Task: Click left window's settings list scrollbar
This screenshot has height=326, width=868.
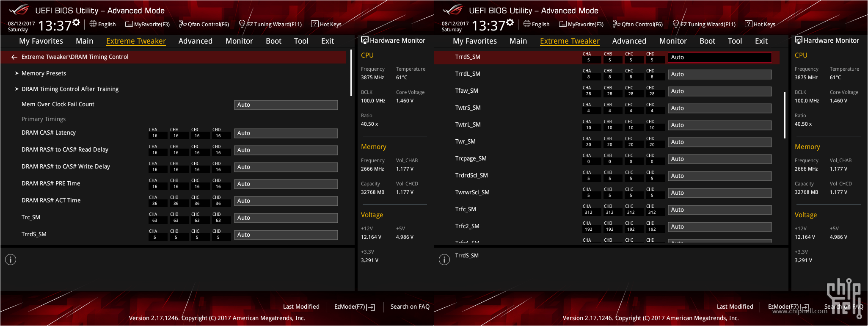Action: click(x=351, y=73)
